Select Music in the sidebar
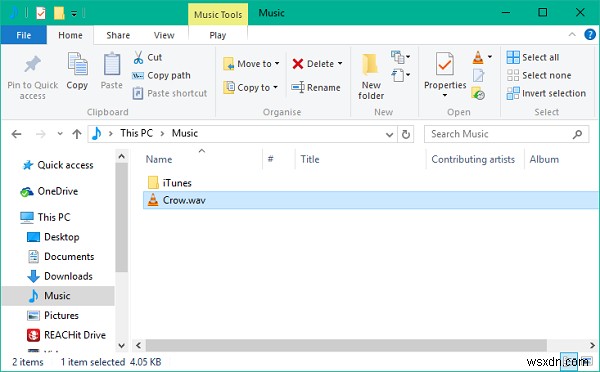This screenshot has height=372, width=600. (x=58, y=296)
